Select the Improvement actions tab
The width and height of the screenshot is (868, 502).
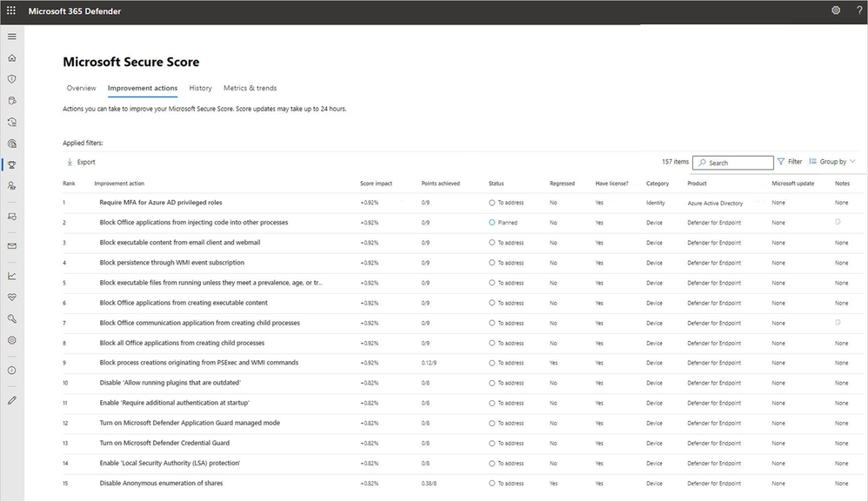(x=143, y=88)
